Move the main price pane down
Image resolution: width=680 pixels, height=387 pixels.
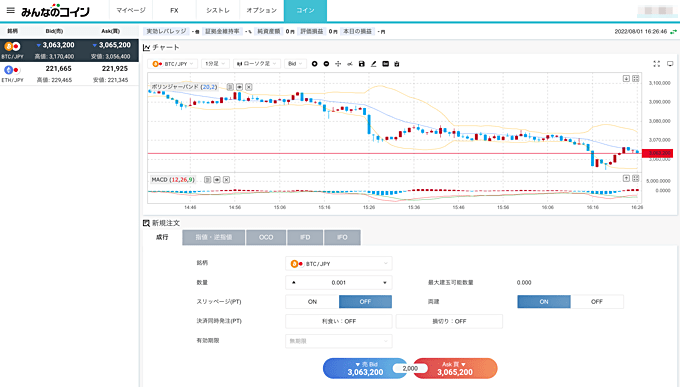tap(626, 79)
